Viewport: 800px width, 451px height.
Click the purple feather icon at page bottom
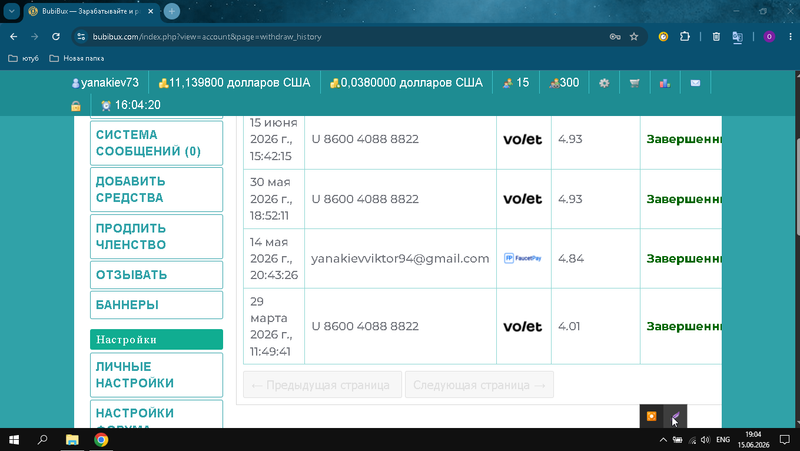tap(676, 416)
